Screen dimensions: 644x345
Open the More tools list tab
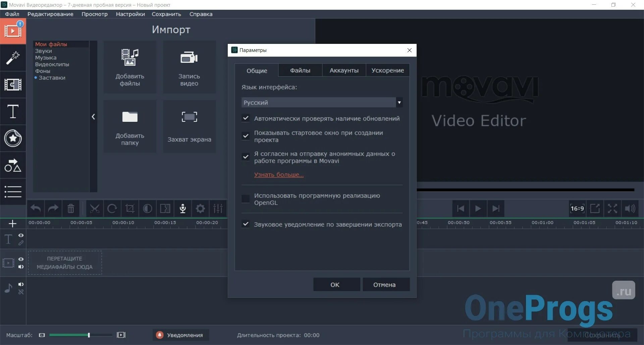(x=13, y=192)
